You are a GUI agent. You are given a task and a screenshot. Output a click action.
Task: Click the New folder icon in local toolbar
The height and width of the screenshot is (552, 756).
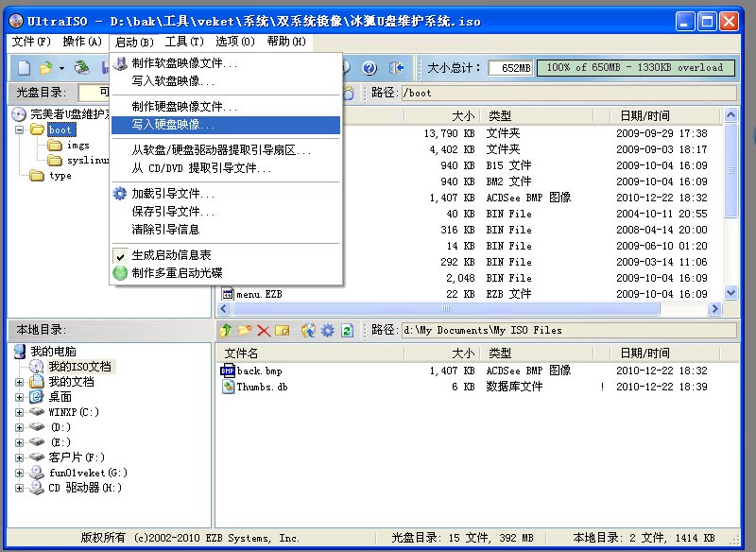[245, 330]
